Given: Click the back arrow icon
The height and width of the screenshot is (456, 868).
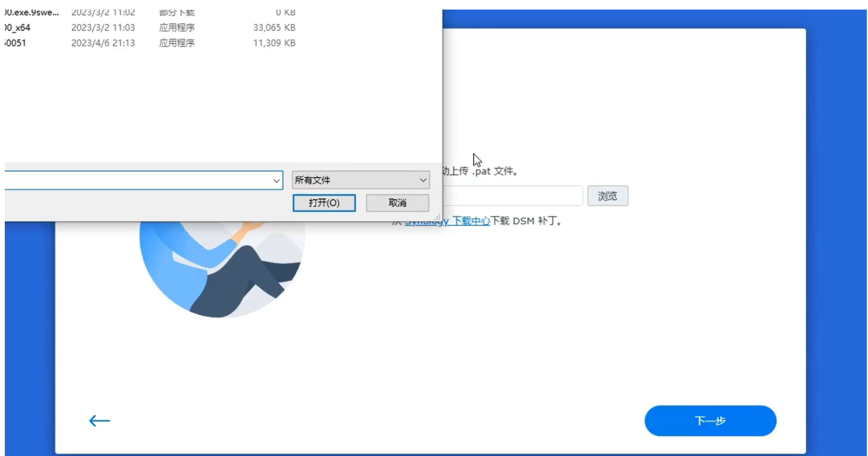Looking at the screenshot, I should pyautogui.click(x=99, y=421).
